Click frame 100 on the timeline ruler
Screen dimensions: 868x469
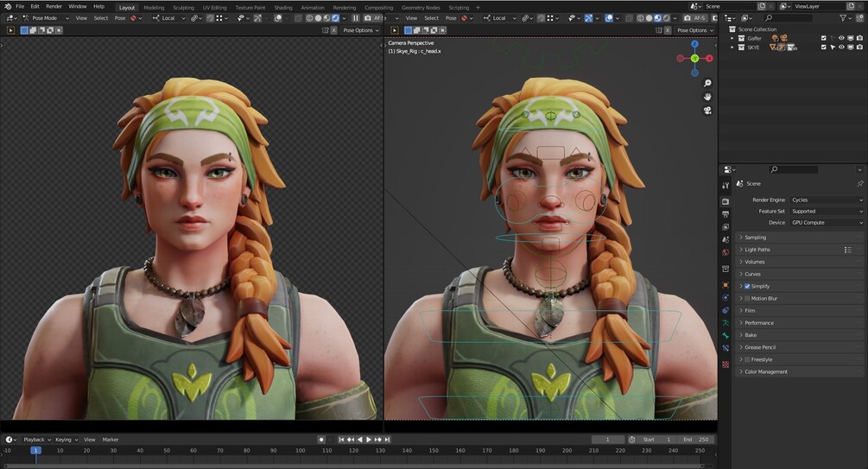pyautogui.click(x=300, y=451)
